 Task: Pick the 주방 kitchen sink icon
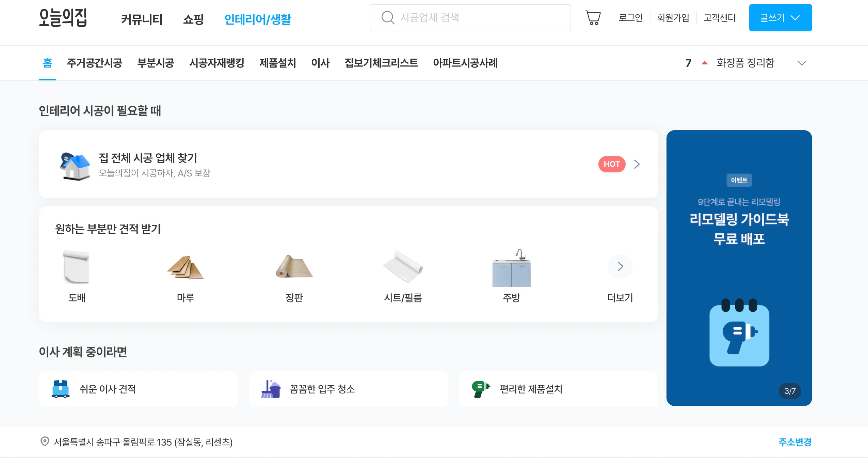pos(511,268)
